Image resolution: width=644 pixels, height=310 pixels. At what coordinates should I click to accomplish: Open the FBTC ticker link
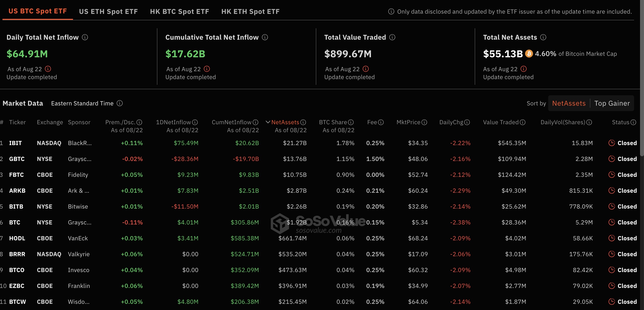pos(16,175)
